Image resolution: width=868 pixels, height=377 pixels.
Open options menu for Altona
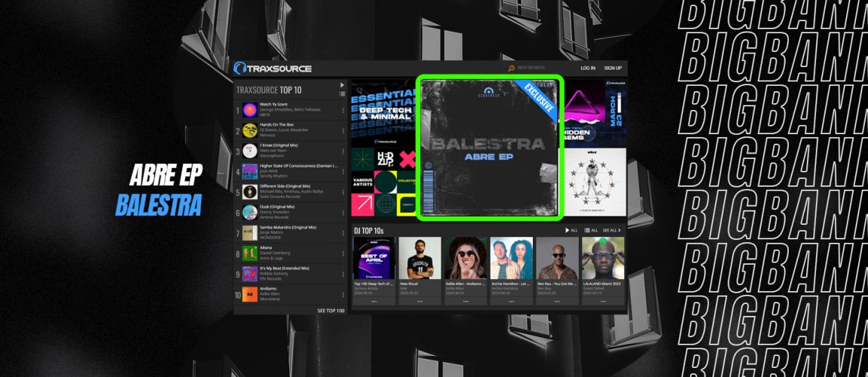point(343,254)
